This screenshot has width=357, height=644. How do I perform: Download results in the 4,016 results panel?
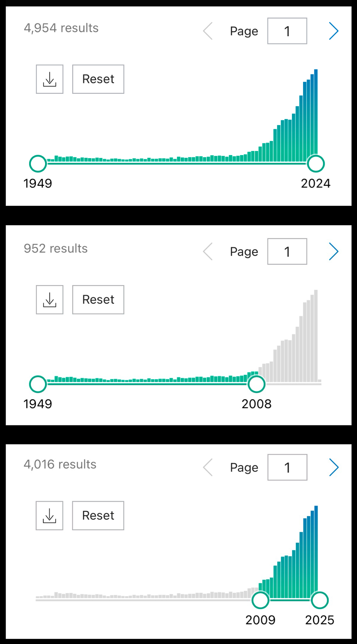[x=49, y=515]
